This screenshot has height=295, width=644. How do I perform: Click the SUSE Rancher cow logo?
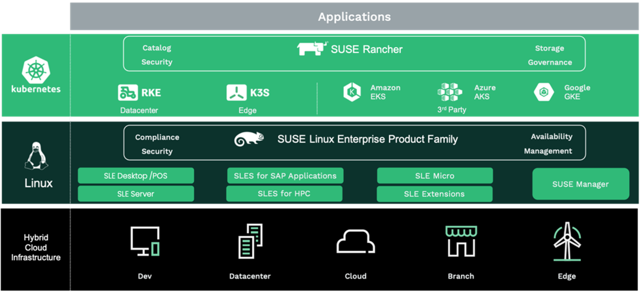312,49
